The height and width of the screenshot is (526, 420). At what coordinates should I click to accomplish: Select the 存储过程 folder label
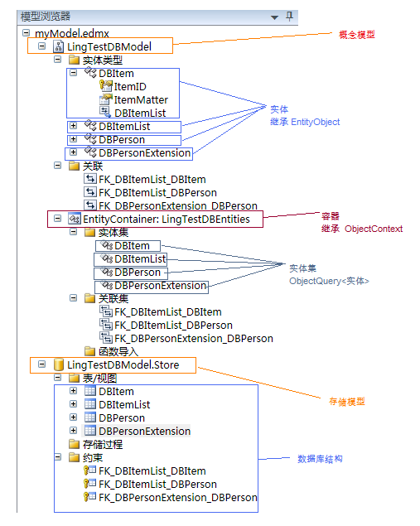coord(103,445)
